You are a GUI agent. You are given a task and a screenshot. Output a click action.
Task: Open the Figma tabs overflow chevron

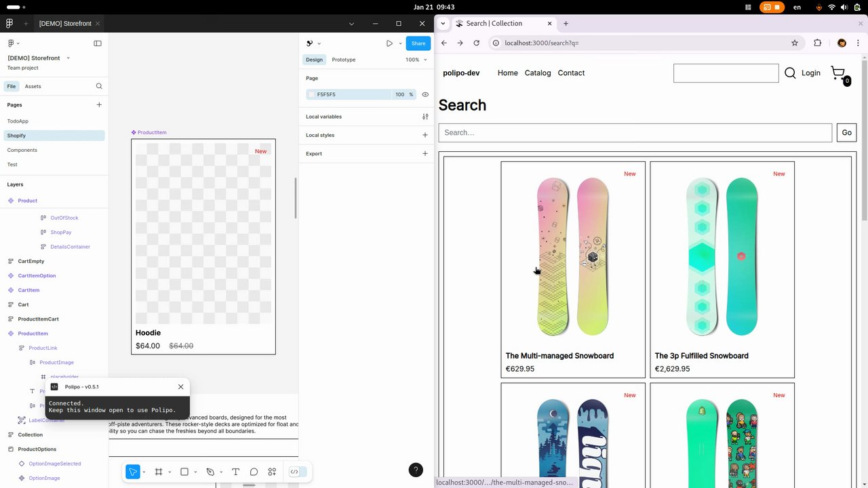tap(351, 24)
